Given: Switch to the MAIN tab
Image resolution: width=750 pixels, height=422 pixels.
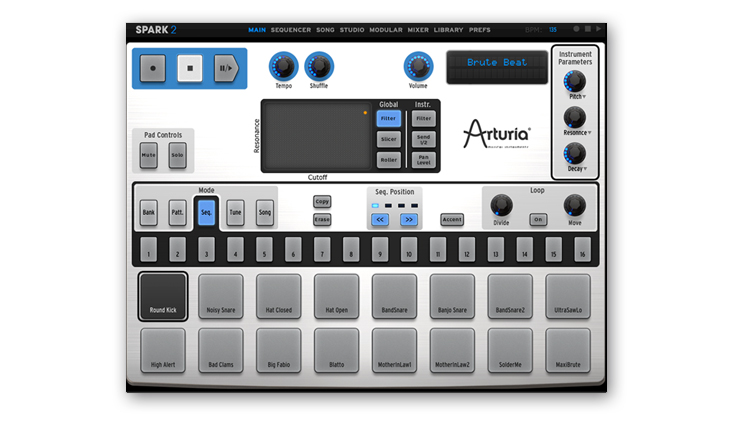Looking at the screenshot, I should point(257,30).
